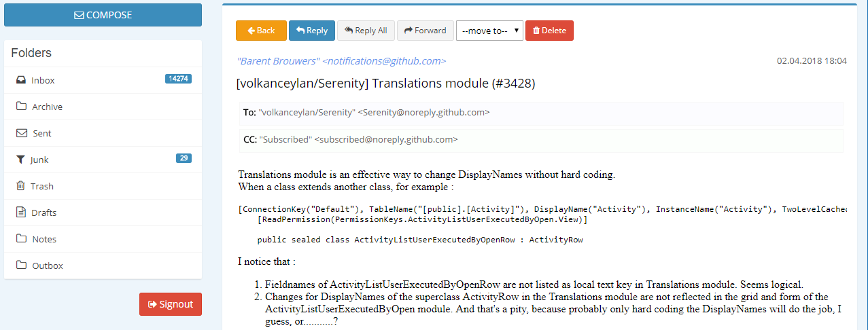Viewport: 868px width, 330px height.
Task: Click the Drafts document icon
Action: [x=21, y=213]
